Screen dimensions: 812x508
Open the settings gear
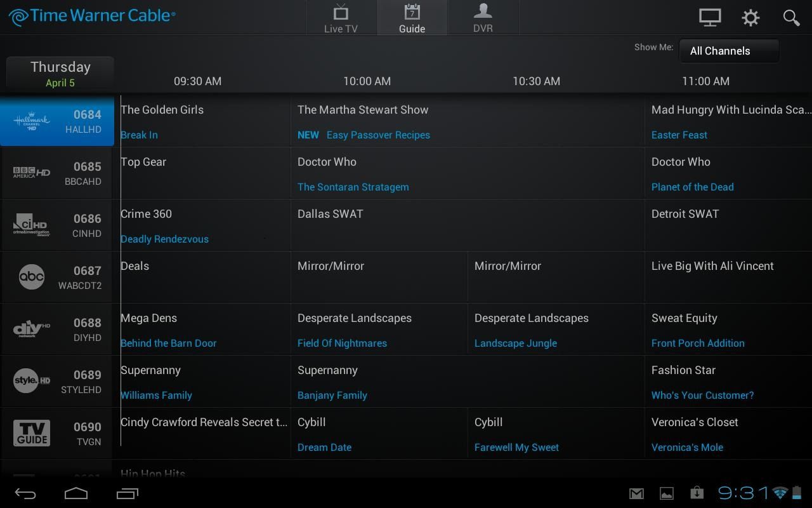point(750,17)
